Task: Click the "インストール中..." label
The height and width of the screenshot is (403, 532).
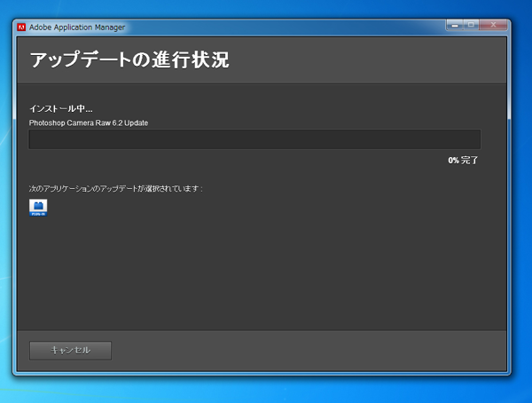Action: pos(61,108)
